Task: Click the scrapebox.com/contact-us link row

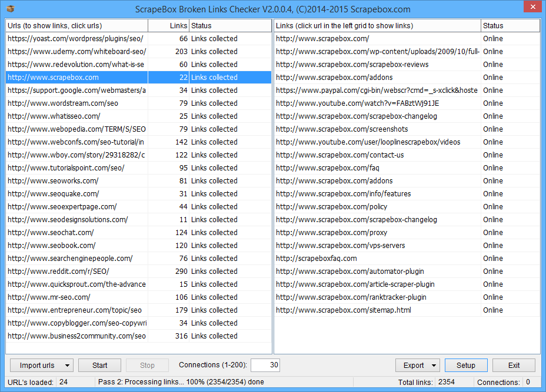Action: (407, 155)
